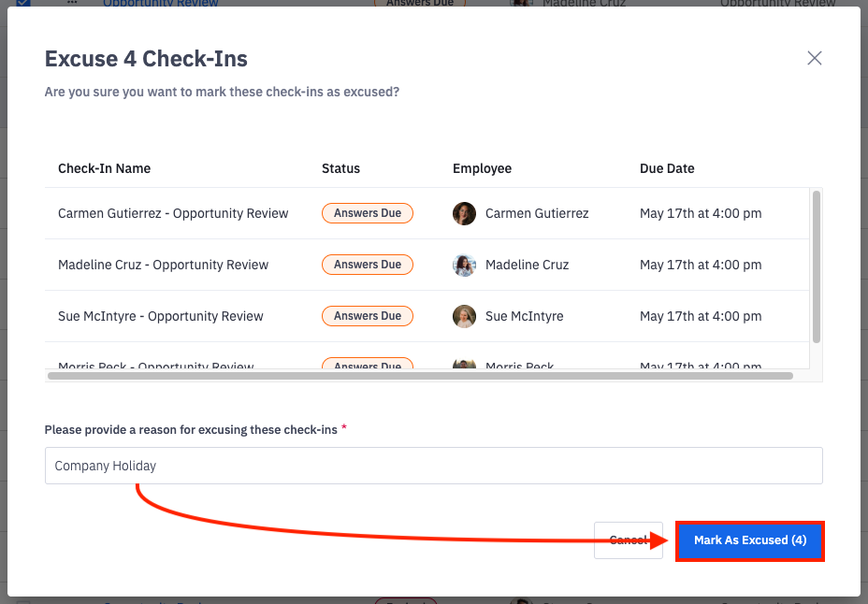Click Madeline Cruz's due date cell
The height and width of the screenshot is (604, 868).
coord(701,265)
